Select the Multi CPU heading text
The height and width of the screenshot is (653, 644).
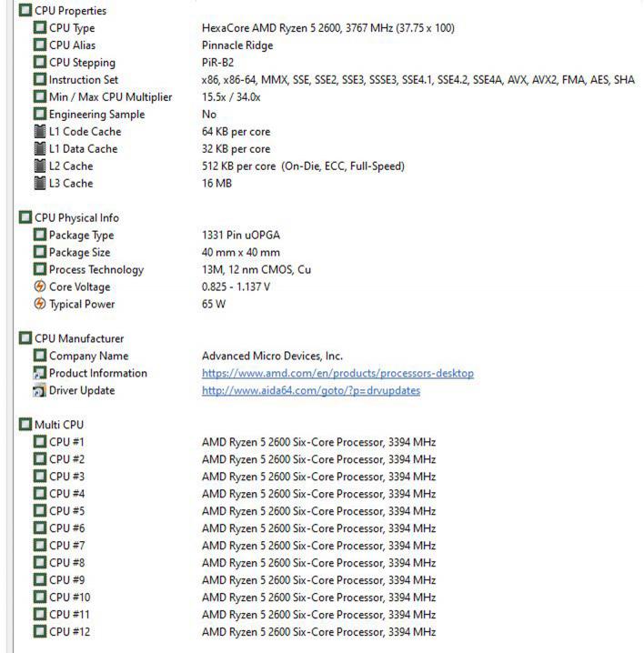coord(59,425)
